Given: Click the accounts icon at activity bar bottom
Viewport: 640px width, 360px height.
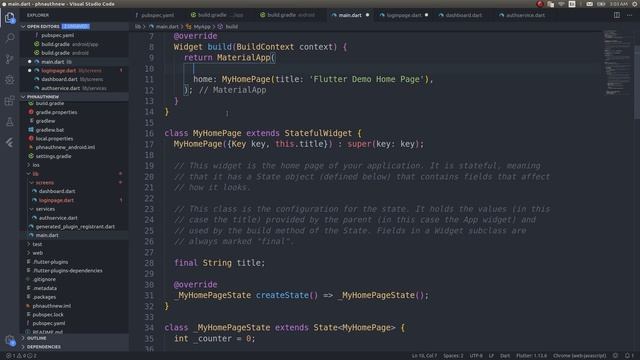Looking at the screenshot, I should pos(10,340).
